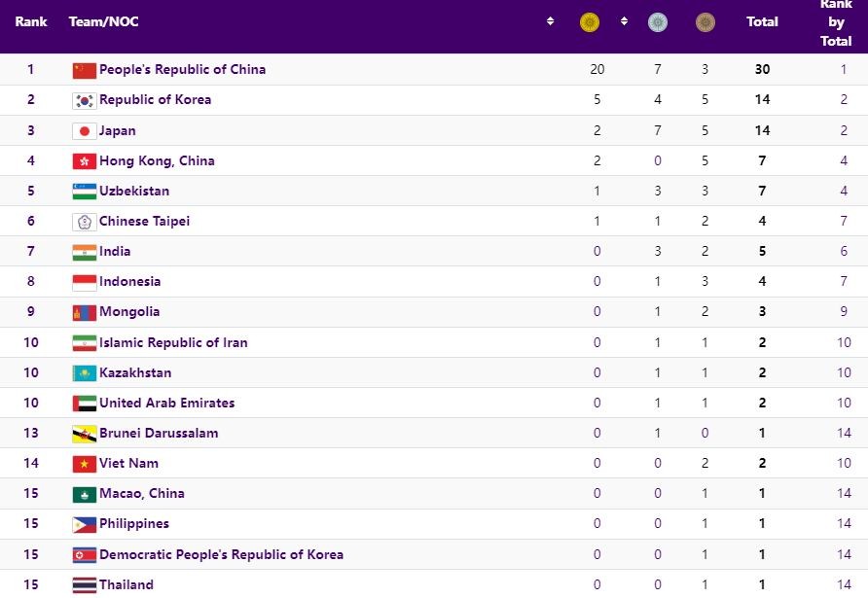868x598 pixels.
Task: Click the China flag icon
Action: [83, 69]
